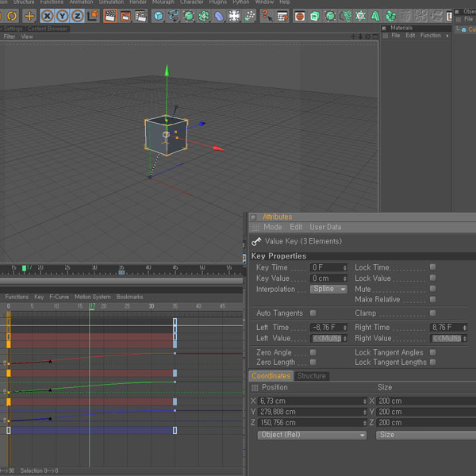Enable the Auto Tangents checkbox

313,313
